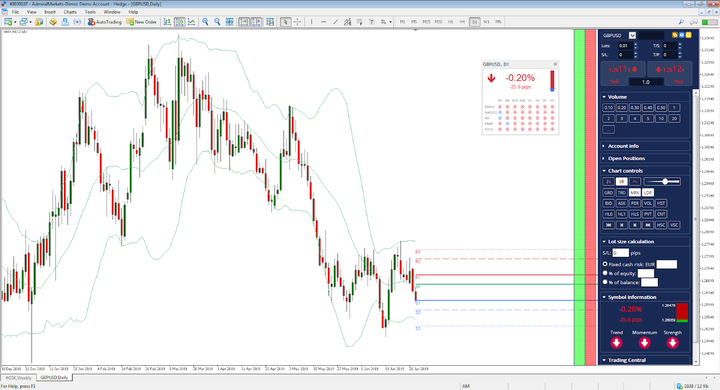Click the Buy price button
This screenshot has height=390, width=720.
(x=669, y=70)
